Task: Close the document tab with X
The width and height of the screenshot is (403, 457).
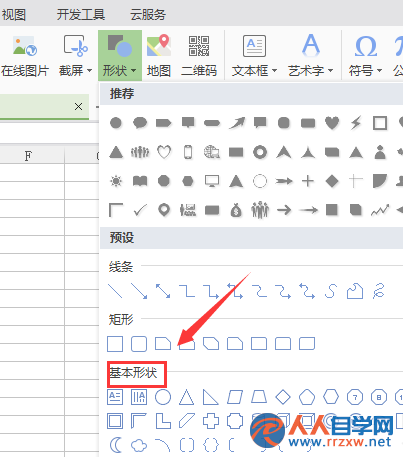Action: 78,107
